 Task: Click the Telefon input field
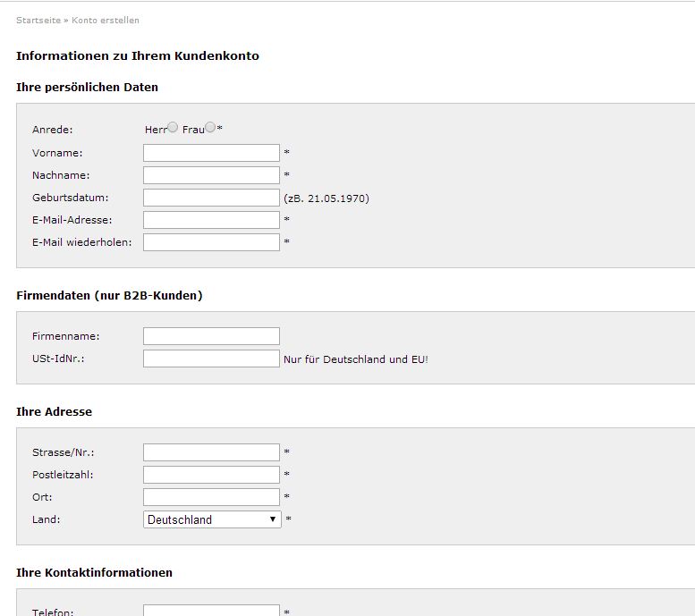[x=211, y=611]
